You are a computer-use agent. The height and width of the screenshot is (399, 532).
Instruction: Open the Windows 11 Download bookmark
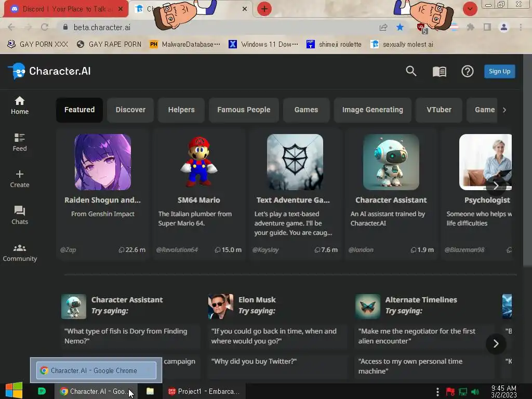click(x=263, y=45)
